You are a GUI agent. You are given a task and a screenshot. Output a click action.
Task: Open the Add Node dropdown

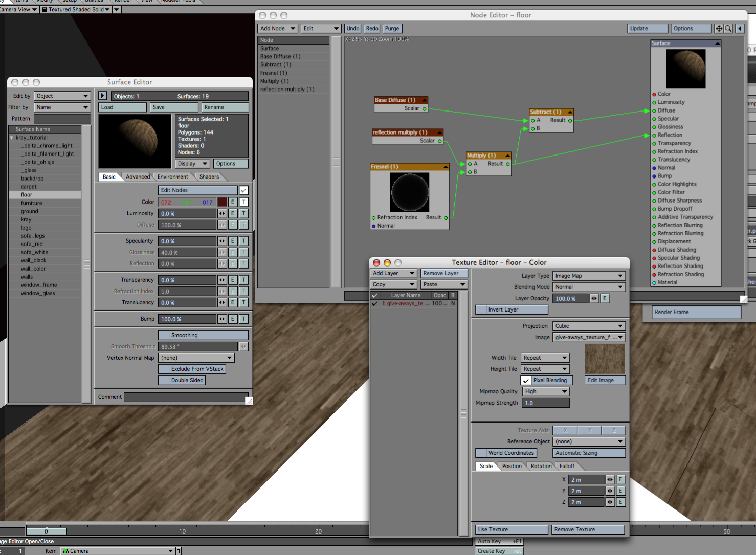[x=278, y=29]
